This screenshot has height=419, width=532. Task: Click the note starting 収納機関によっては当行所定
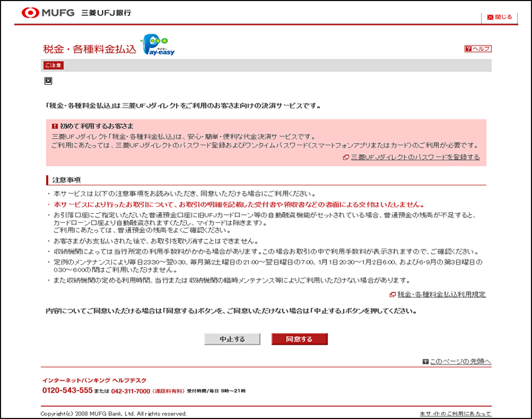[x=267, y=251]
